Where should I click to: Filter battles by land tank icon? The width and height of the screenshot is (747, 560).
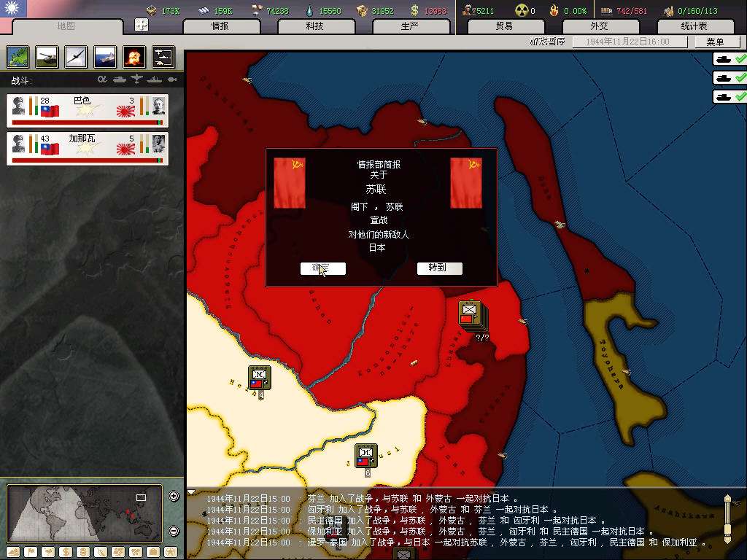click(x=119, y=79)
